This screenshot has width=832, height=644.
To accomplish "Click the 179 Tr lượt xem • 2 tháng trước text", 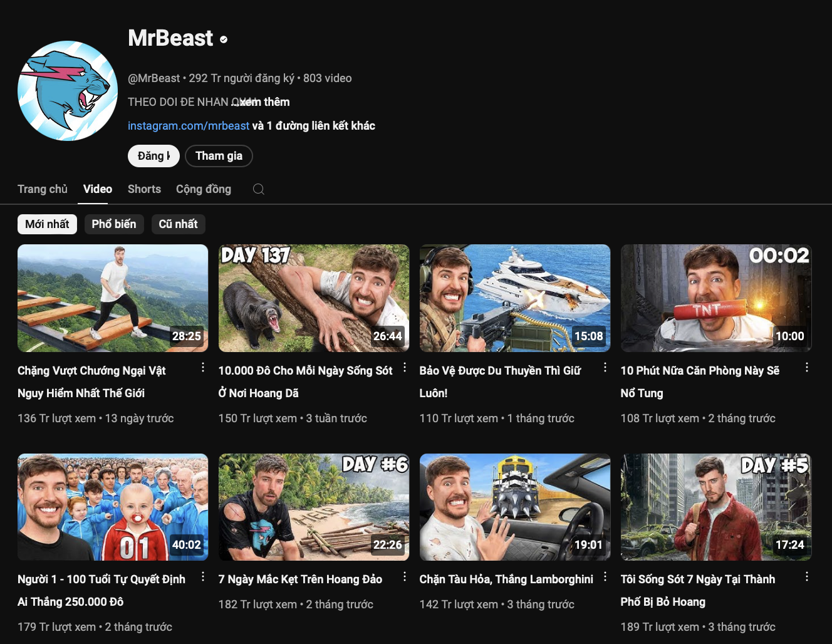I will point(95,627).
